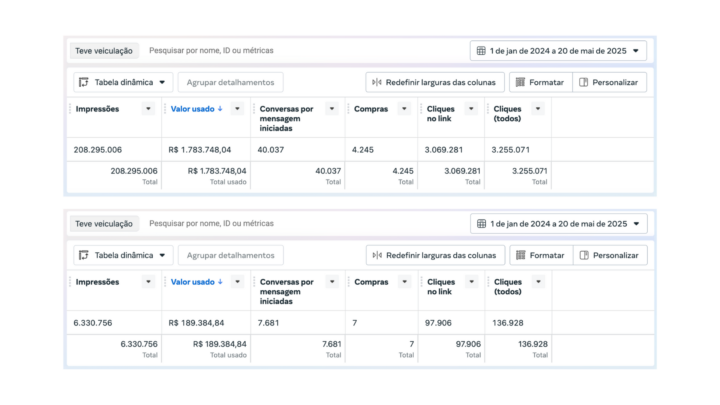Viewport: 720px width, 405px height.
Task: Click the Personalizar columns icon in the lower toolbar
Action: click(582, 255)
